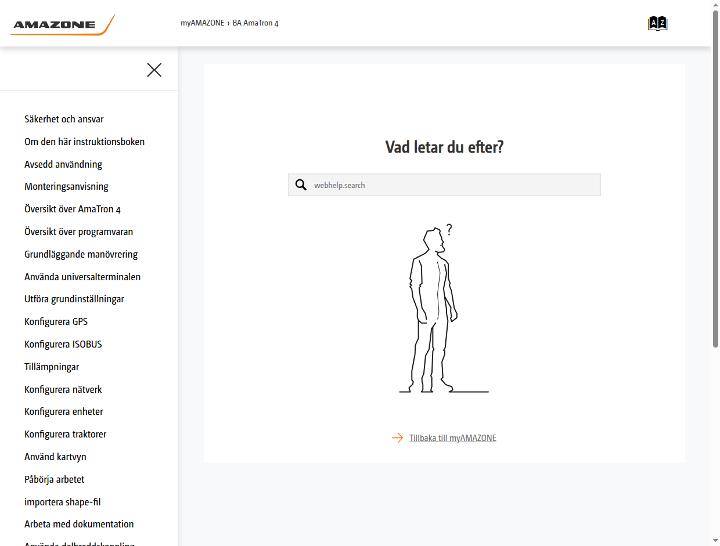Open Om den här instruktionsboken chapter

[84, 141]
